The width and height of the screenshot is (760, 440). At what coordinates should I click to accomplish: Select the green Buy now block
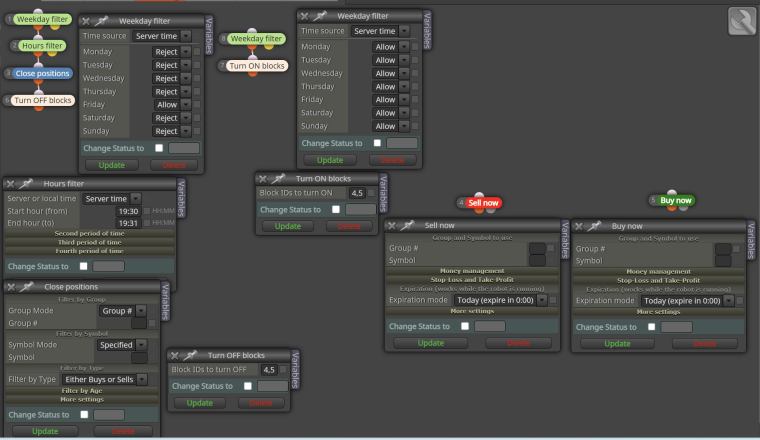tap(676, 200)
